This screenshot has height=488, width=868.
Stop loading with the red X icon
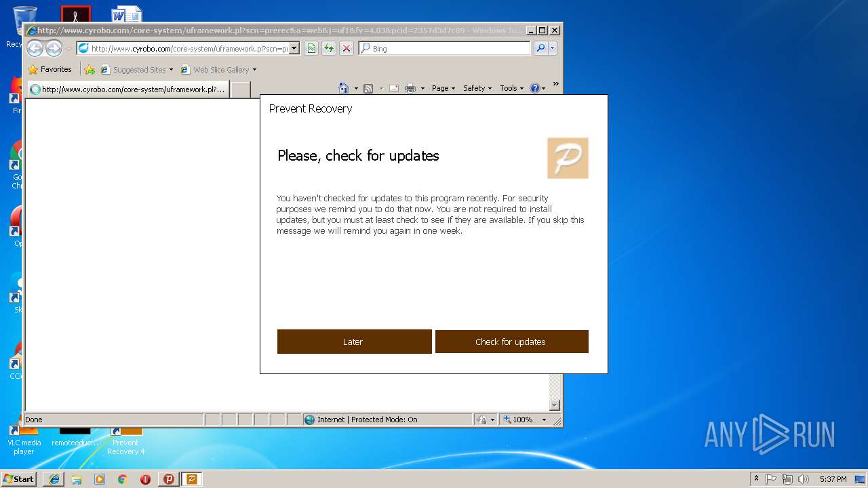click(x=347, y=48)
